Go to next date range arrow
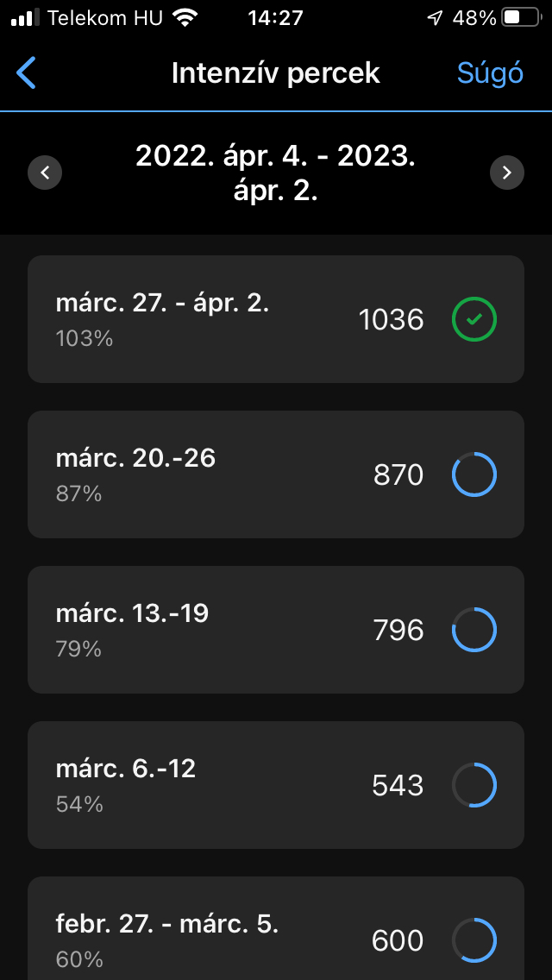 (507, 173)
